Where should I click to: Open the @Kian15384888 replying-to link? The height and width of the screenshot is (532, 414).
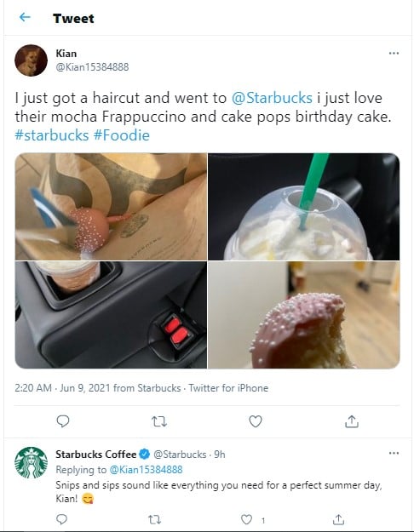click(x=146, y=470)
